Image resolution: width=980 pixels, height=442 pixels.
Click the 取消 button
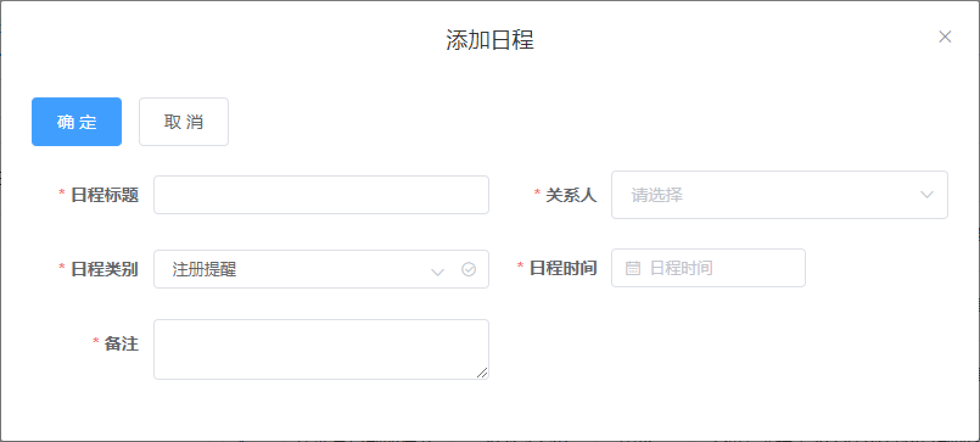(184, 122)
